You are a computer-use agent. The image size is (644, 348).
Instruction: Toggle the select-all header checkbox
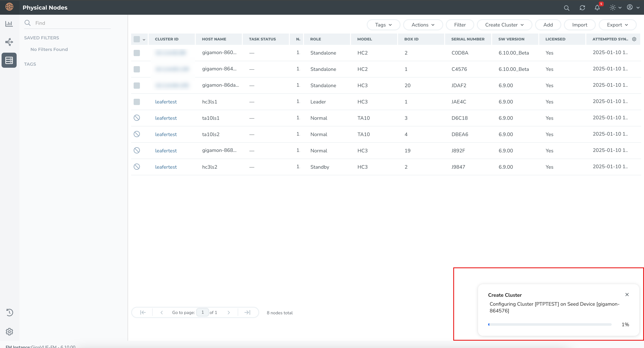click(137, 39)
